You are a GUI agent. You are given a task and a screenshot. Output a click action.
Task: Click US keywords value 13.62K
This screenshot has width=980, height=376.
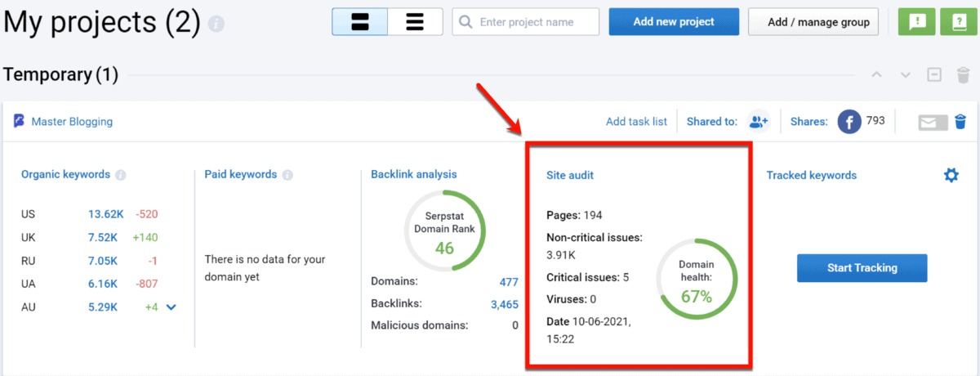click(x=106, y=214)
